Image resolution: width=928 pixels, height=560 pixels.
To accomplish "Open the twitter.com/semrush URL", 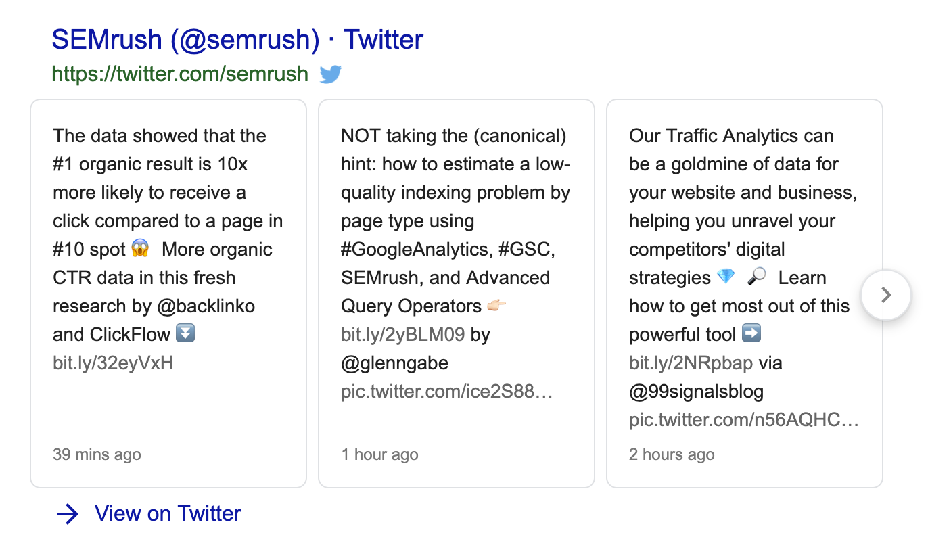I will (180, 74).
